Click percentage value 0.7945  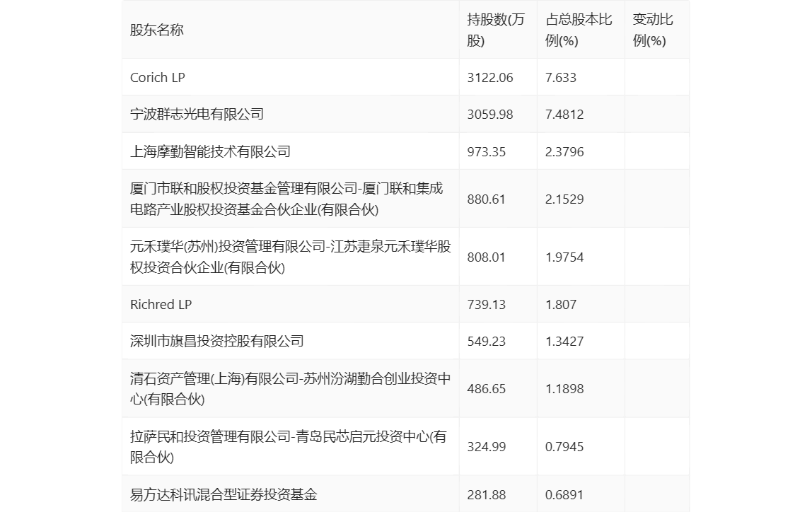(x=564, y=447)
